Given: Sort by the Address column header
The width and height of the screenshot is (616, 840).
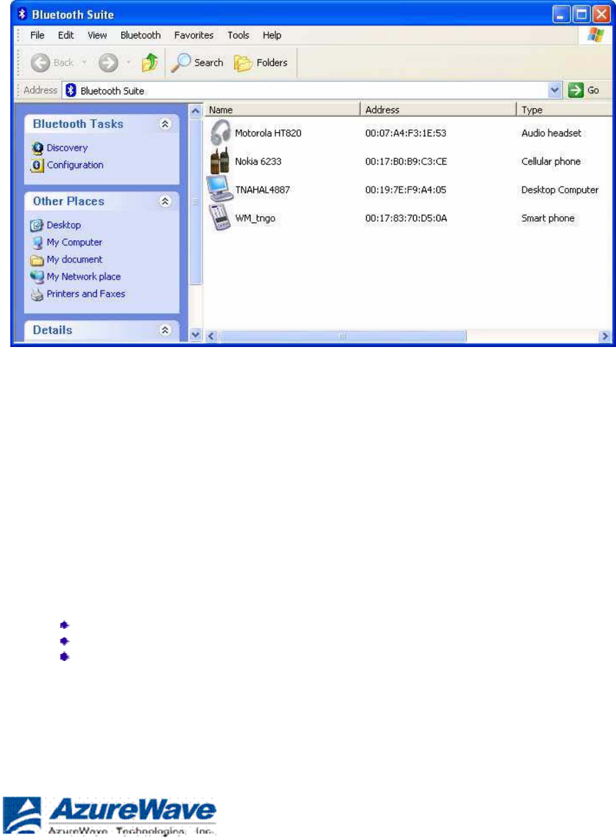Looking at the screenshot, I should tap(438, 109).
